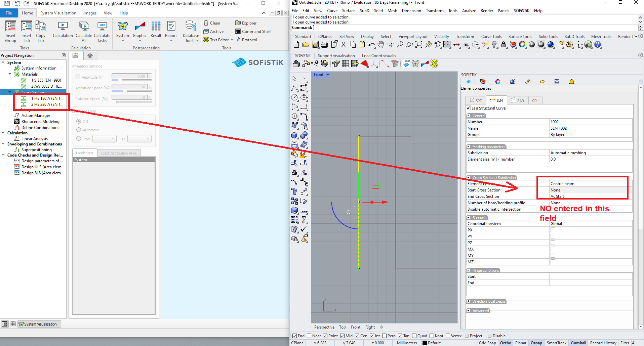644x346 pixels.
Task: Click Rhino Zoom Extents icon
Action: coord(419,44)
